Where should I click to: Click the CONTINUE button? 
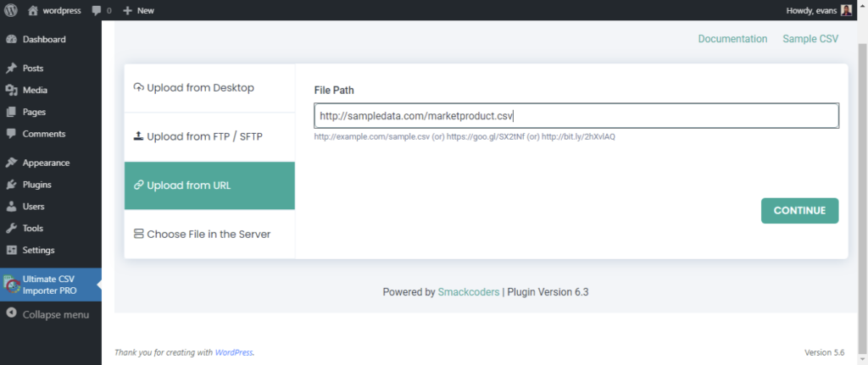(x=799, y=211)
